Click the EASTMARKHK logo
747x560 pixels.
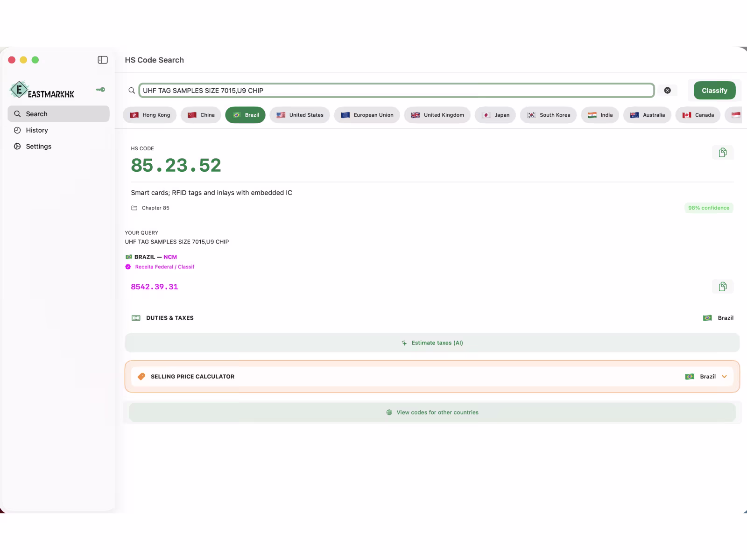(42, 90)
